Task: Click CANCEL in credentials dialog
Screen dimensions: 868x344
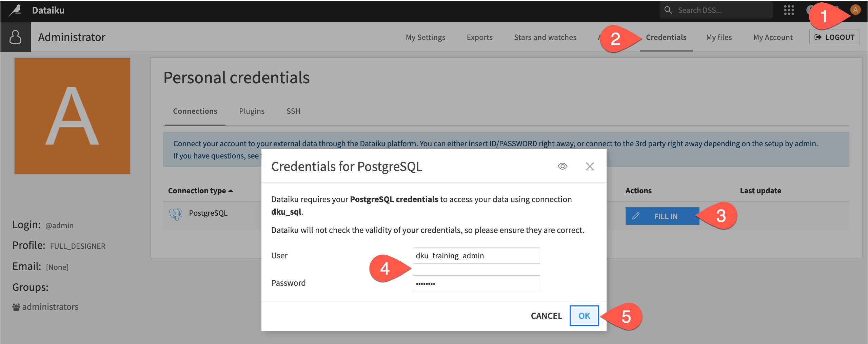Action: click(x=546, y=316)
